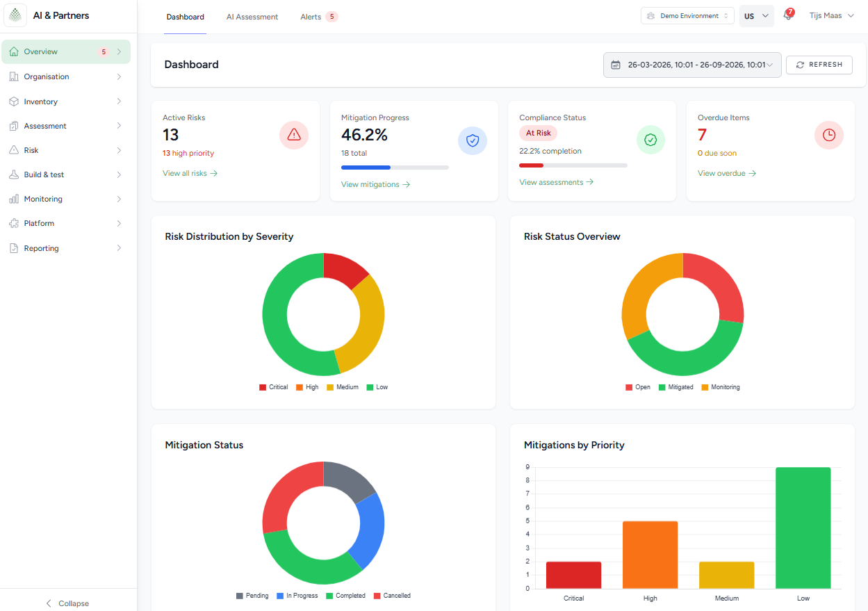The width and height of the screenshot is (868, 611).
Task: Toggle Critical legend in Risk Distribution chart
Action: (273, 387)
